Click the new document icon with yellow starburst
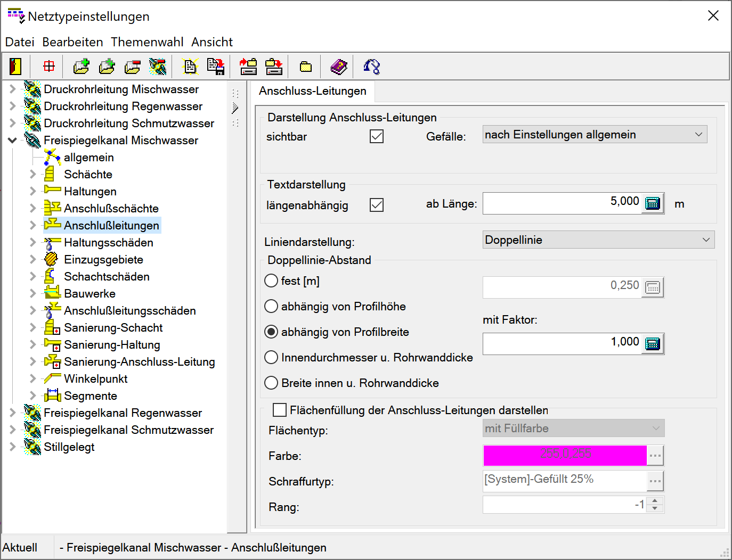This screenshot has height=560, width=732. click(x=190, y=67)
